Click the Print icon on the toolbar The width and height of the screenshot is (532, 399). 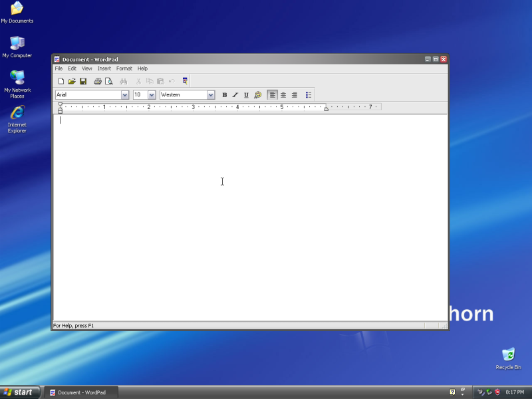pyautogui.click(x=98, y=81)
